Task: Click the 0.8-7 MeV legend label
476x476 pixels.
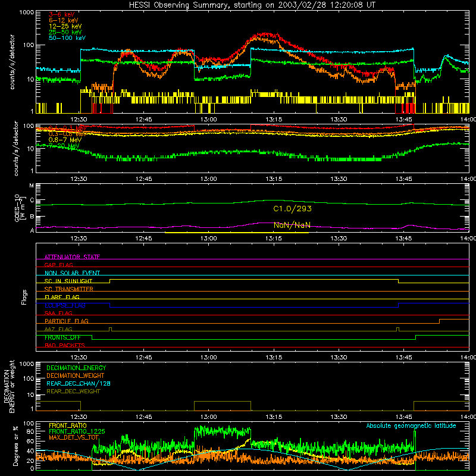Action: pyautogui.click(x=65, y=140)
